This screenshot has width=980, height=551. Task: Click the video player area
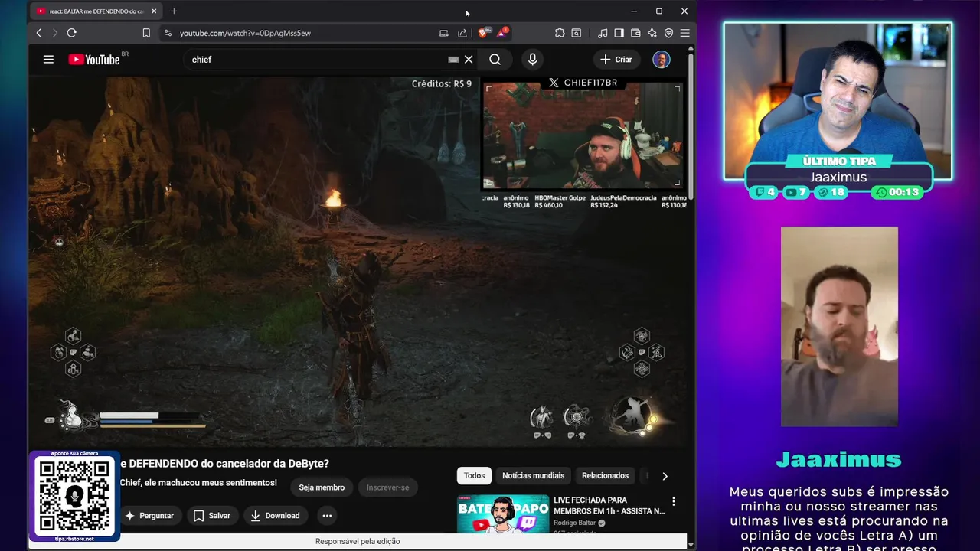(358, 260)
